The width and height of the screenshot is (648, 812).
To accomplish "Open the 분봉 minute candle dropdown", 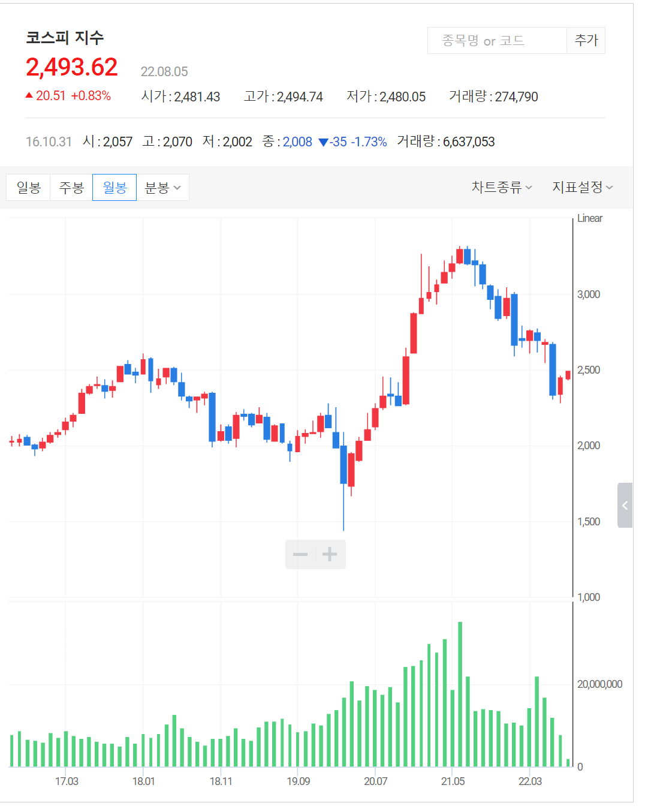I will (163, 187).
